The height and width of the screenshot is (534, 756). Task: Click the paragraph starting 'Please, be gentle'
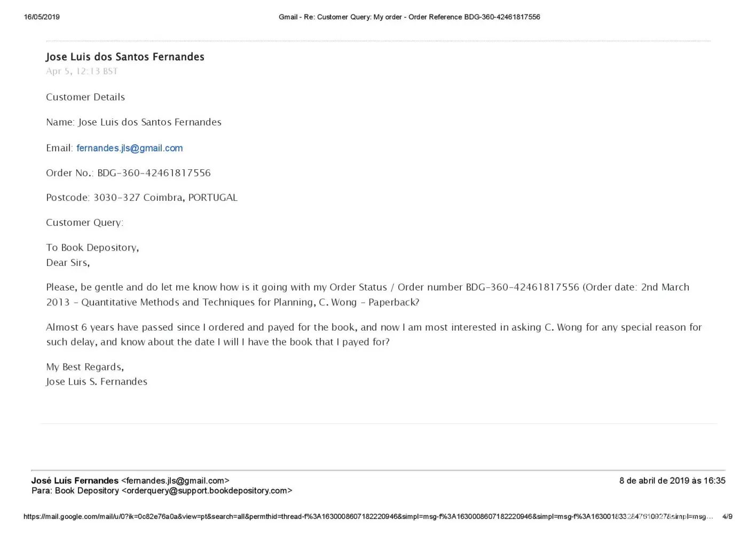(367, 294)
